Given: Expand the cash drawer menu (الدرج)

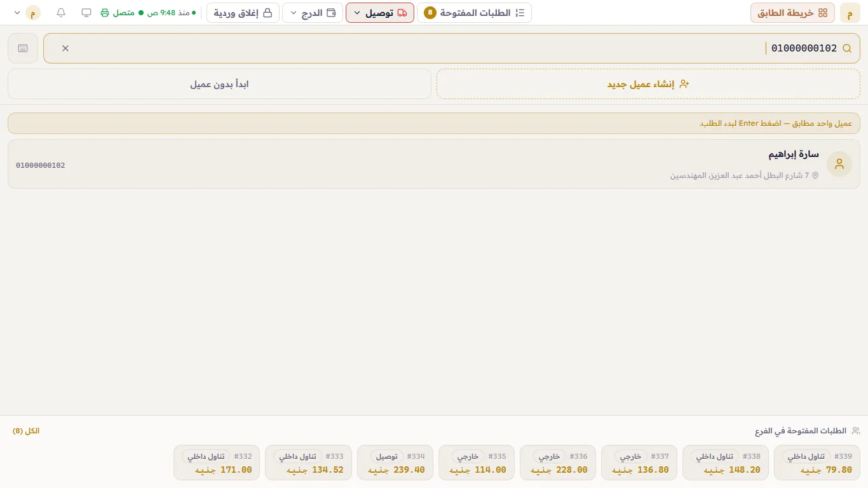Looking at the screenshot, I should 313,13.
